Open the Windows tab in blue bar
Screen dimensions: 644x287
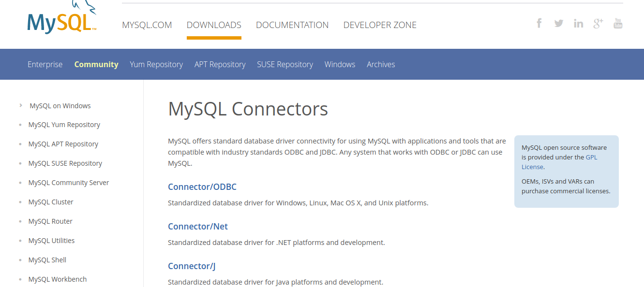click(340, 64)
